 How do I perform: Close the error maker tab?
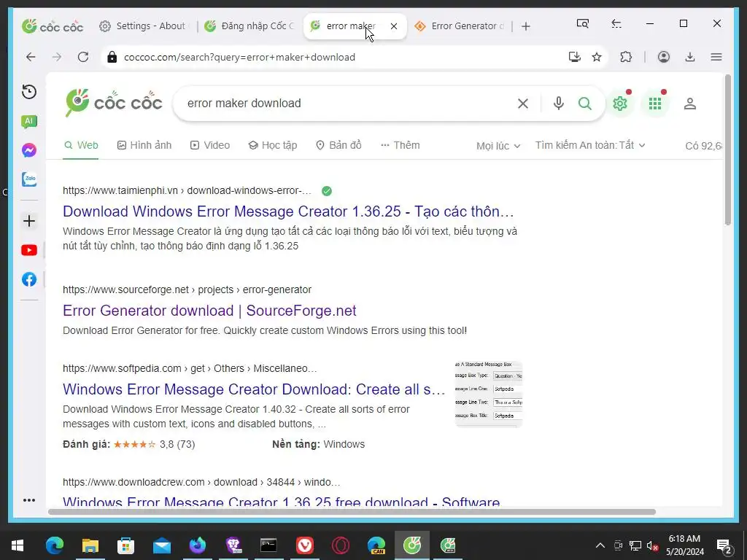[x=393, y=26]
